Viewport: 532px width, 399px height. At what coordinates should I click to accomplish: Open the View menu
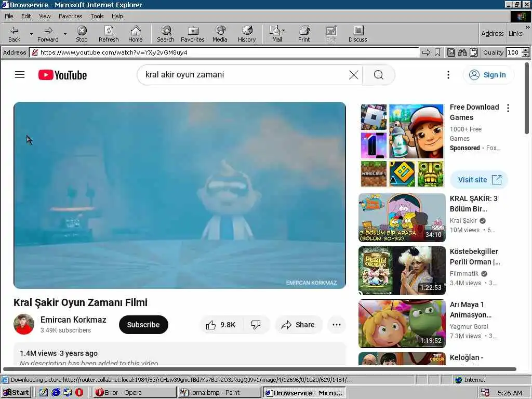point(45,16)
